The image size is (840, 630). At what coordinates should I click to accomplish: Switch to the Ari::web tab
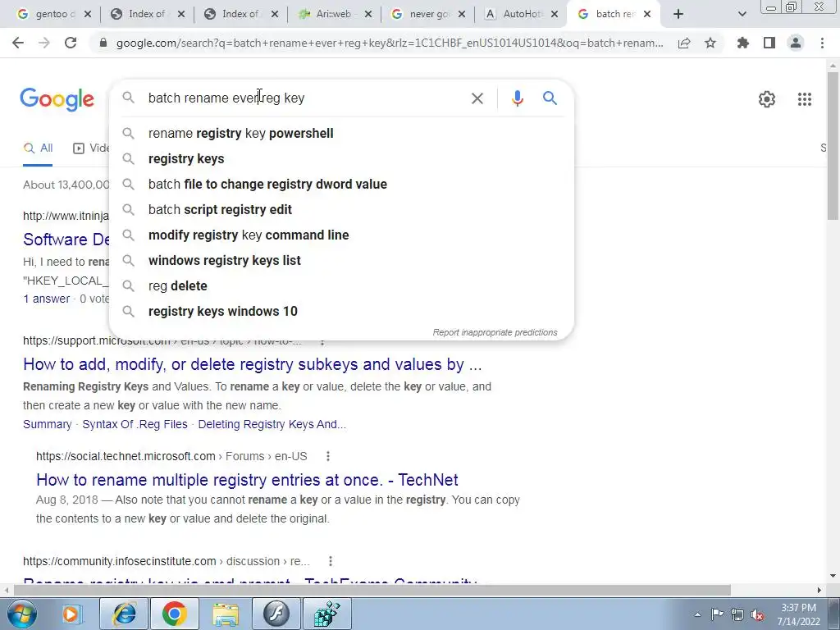click(x=335, y=14)
